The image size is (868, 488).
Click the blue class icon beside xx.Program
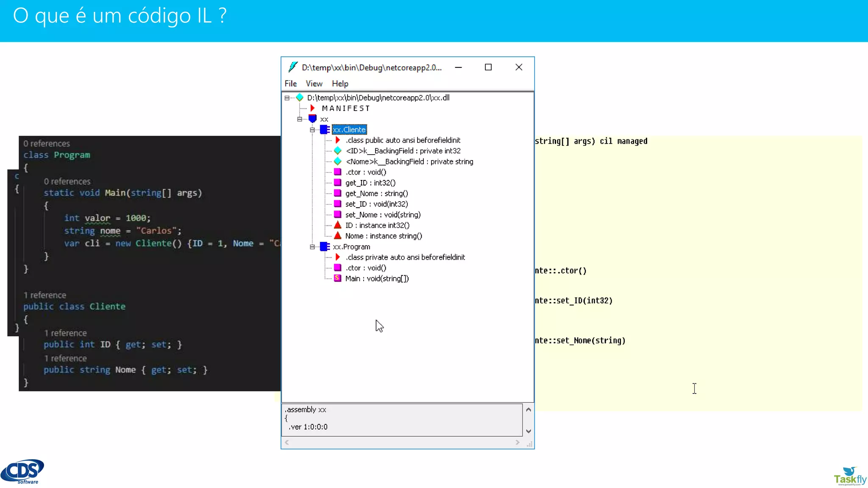click(x=325, y=247)
